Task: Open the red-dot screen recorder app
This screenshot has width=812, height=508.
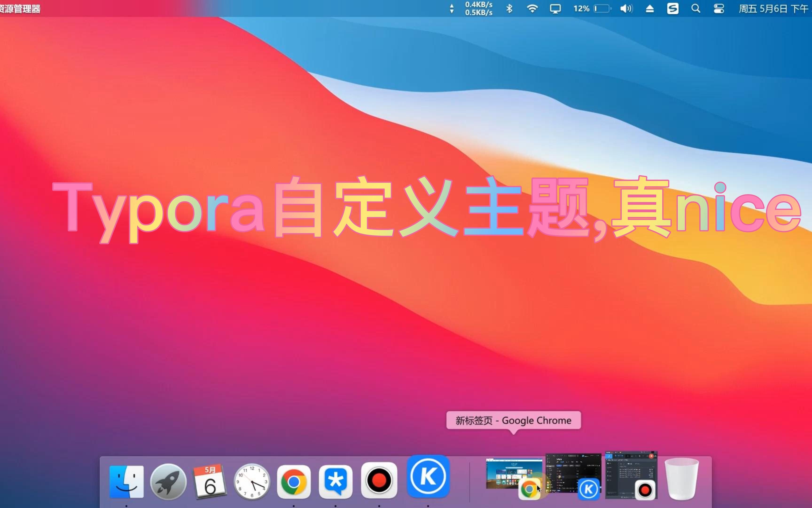Action: click(x=379, y=480)
